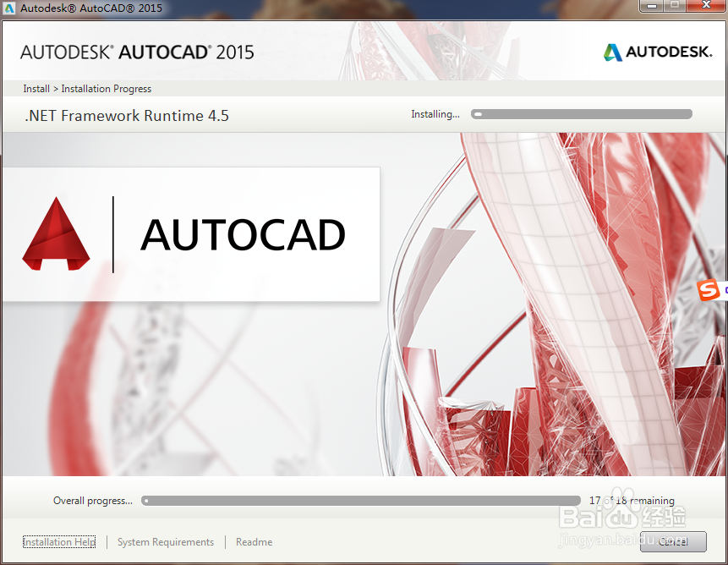
Task: Click the Installing progress bar
Action: click(x=581, y=113)
